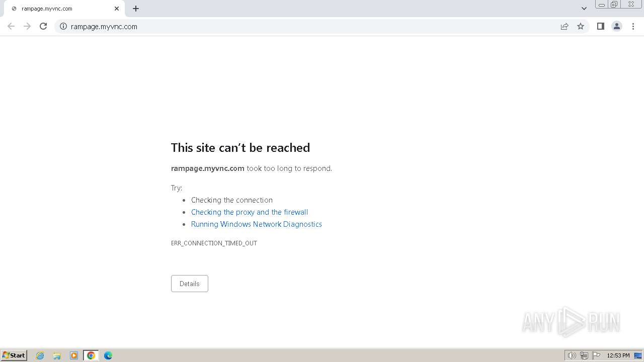The height and width of the screenshot is (362, 644).
Task: Restore down the Chrome window
Action: (614, 5)
